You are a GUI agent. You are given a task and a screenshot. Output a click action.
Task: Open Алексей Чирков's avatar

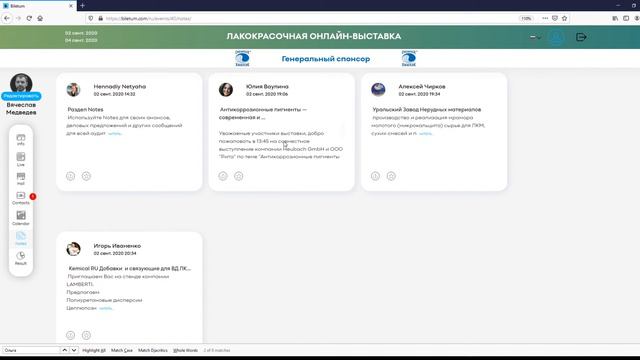(x=378, y=90)
